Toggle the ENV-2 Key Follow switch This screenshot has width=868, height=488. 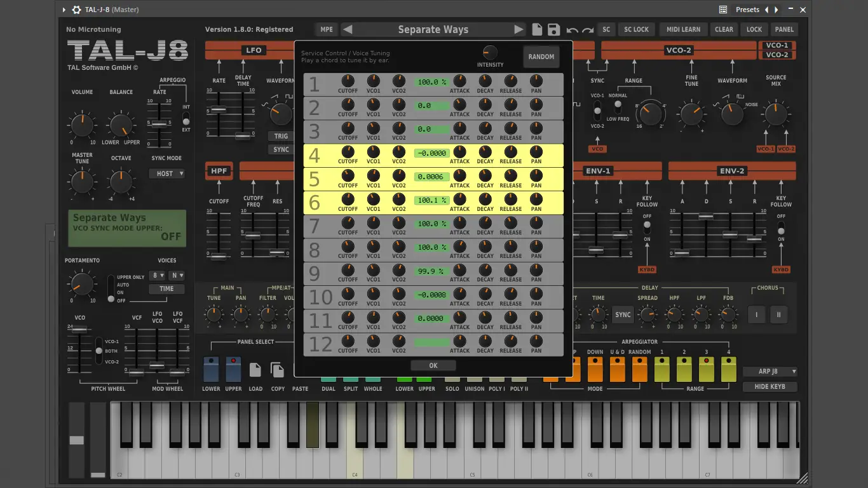(x=781, y=227)
